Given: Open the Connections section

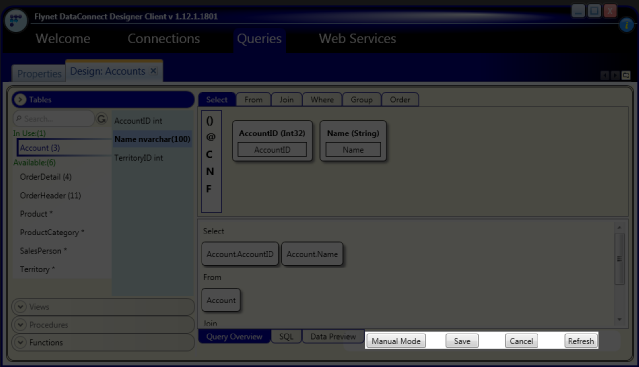Looking at the screenshot, I should [x=164, y=39].
